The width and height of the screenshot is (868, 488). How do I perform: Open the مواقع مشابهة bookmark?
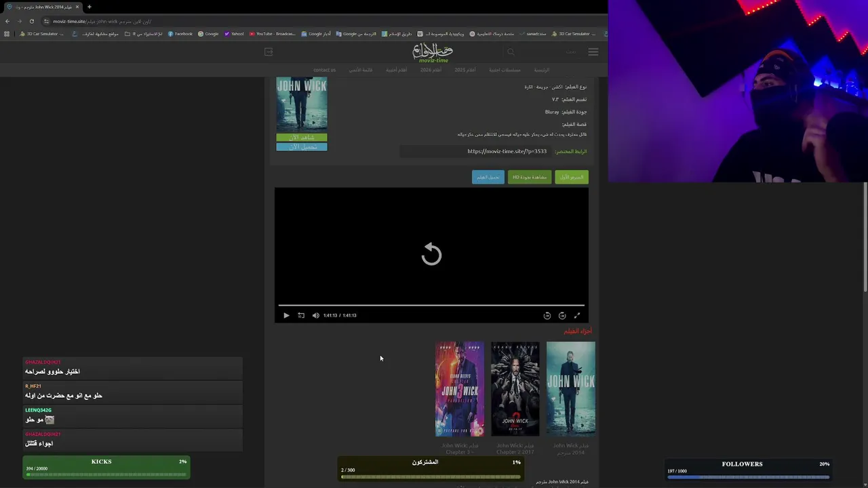(x=96, y=34)
